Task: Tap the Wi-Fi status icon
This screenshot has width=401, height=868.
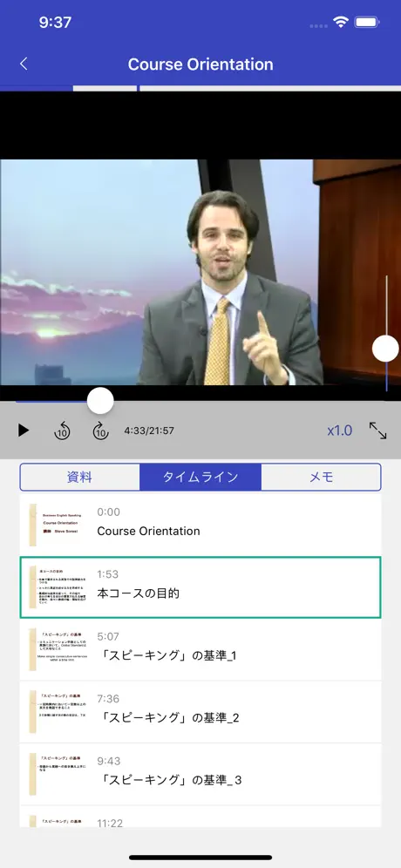Action: click(x=341, y=22)
